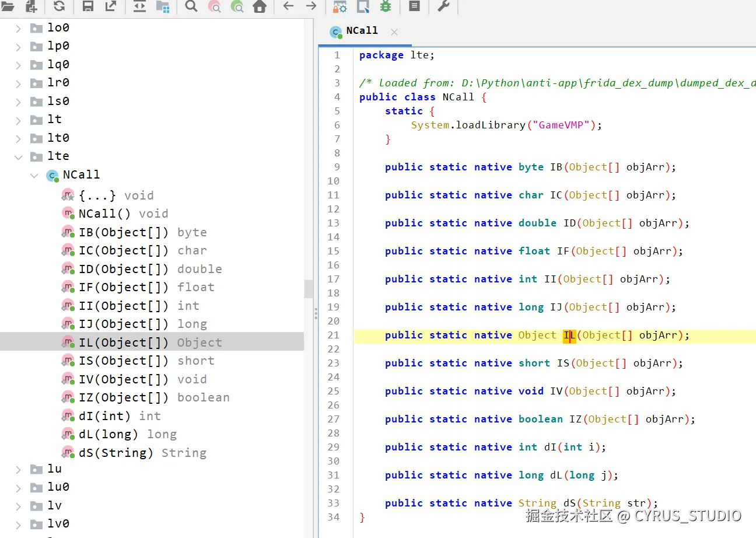756x538 pixels.
Task: Open Preferences with the wrench icon
Action: coord(443,6)
